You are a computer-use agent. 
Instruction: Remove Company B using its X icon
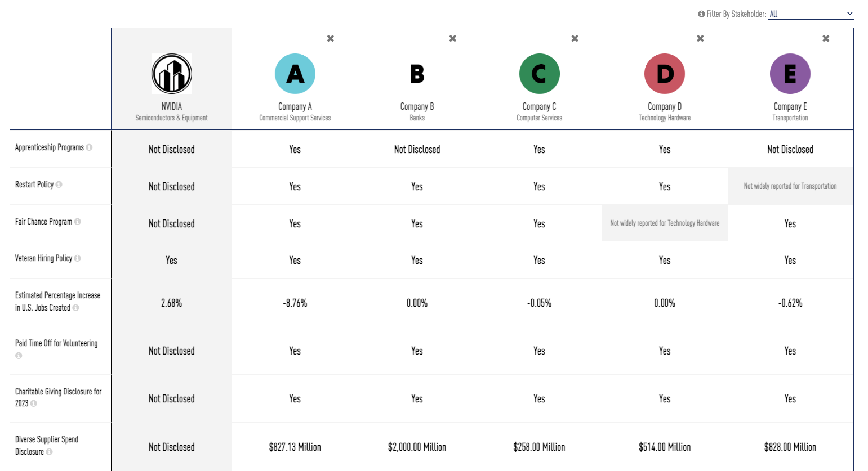tap(453, 38)
